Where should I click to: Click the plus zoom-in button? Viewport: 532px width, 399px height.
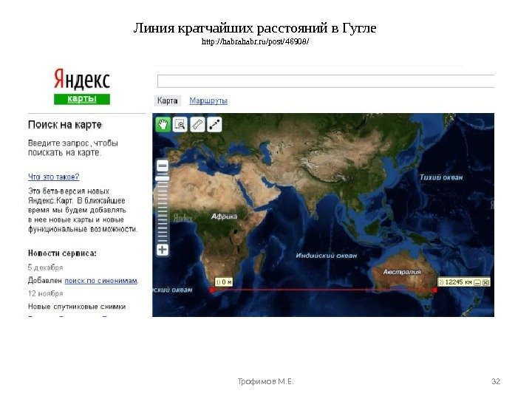point(163,250)
